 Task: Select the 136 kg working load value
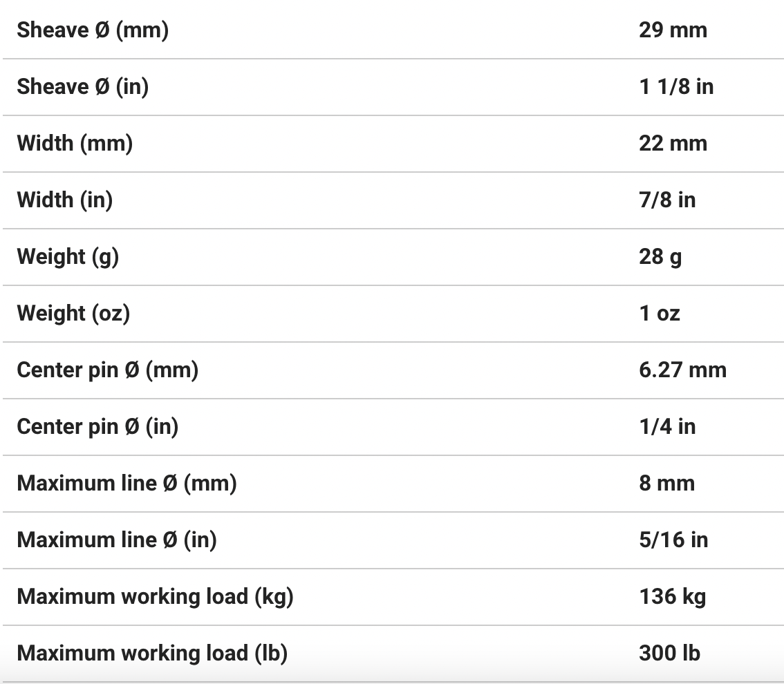[x=672, y=597]
